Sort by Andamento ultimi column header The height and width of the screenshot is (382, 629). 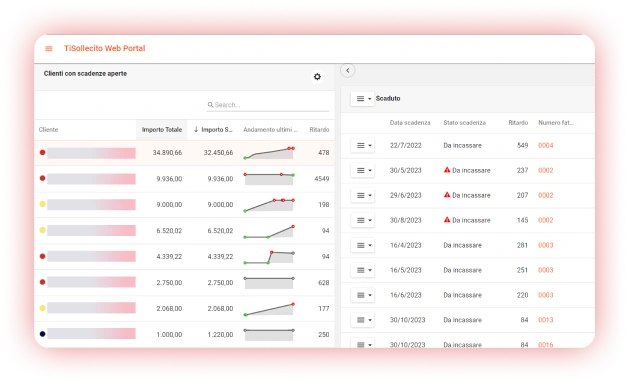click(270, 130)
